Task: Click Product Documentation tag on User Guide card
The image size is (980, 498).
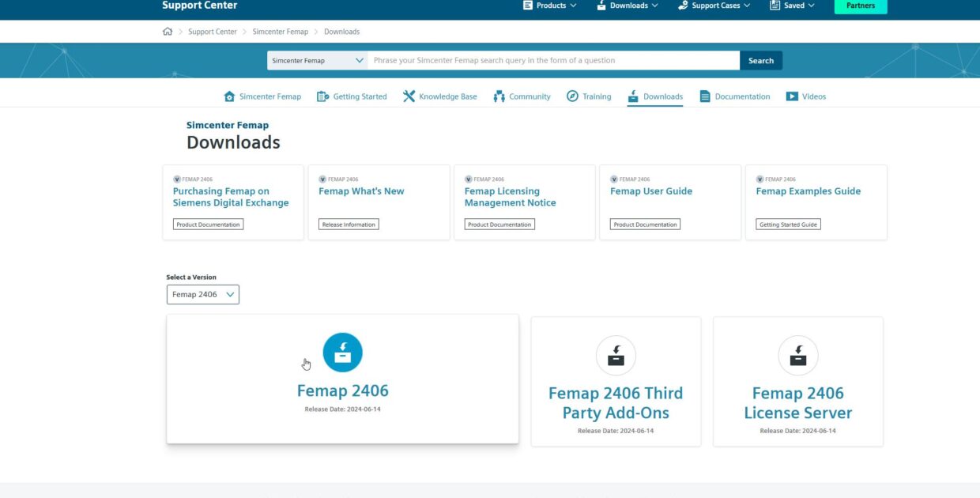Action: [645, 224]
